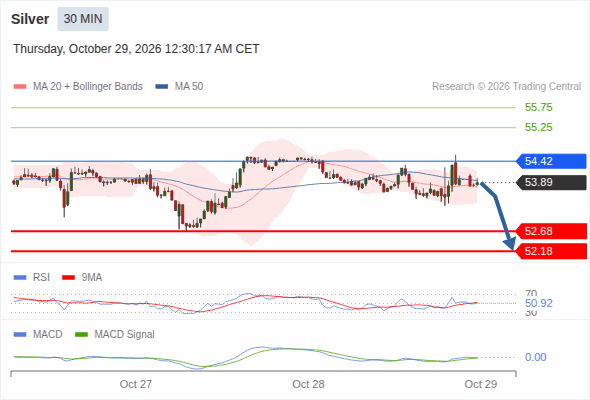590x400 pixels.
Task: Select the 52.68 red support tag
Action: tap(551, 231)
